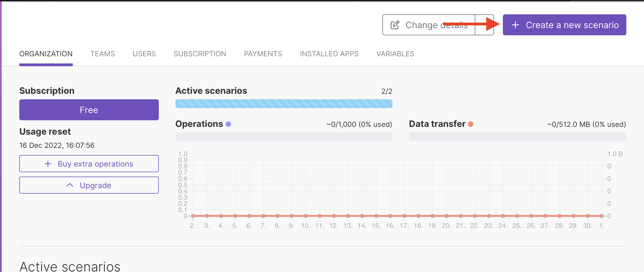The image size is (644, 272).
Task: Click the Active scenarios progress bar
Action: pos(284,104)
